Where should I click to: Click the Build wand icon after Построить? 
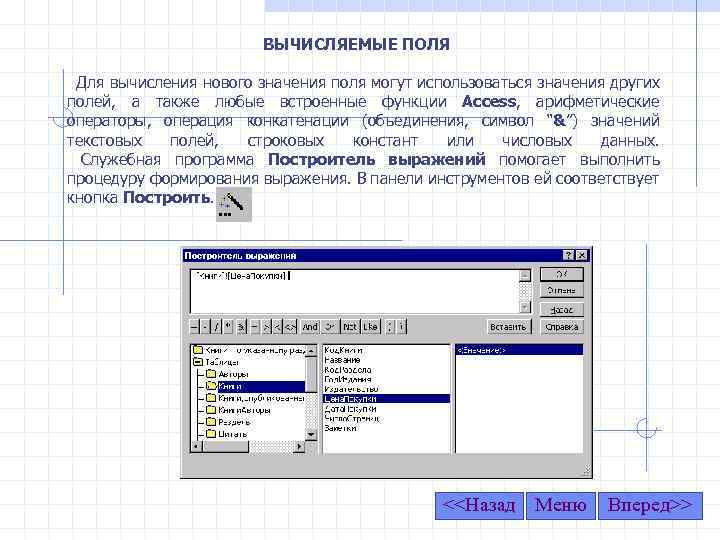234,204
